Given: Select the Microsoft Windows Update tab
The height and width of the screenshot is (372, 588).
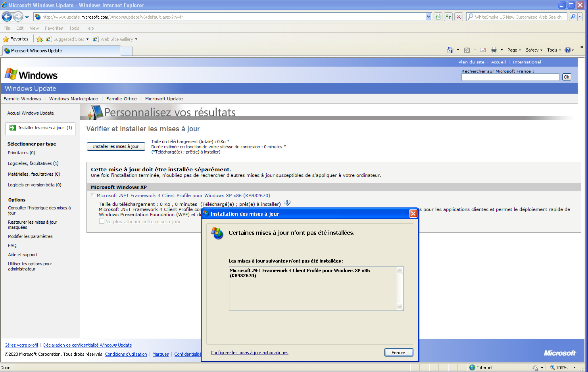Looking at the screenshot, I should click(x=61, y=51).
